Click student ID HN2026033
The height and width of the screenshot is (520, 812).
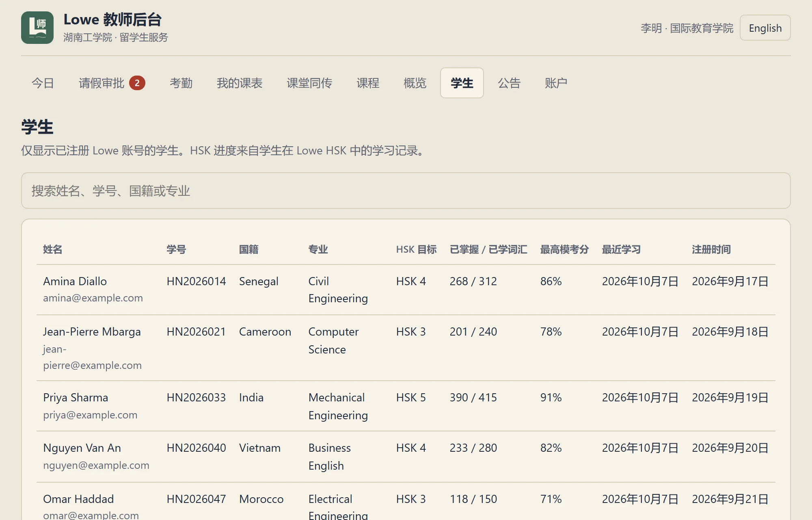click(x=196, y=397)
